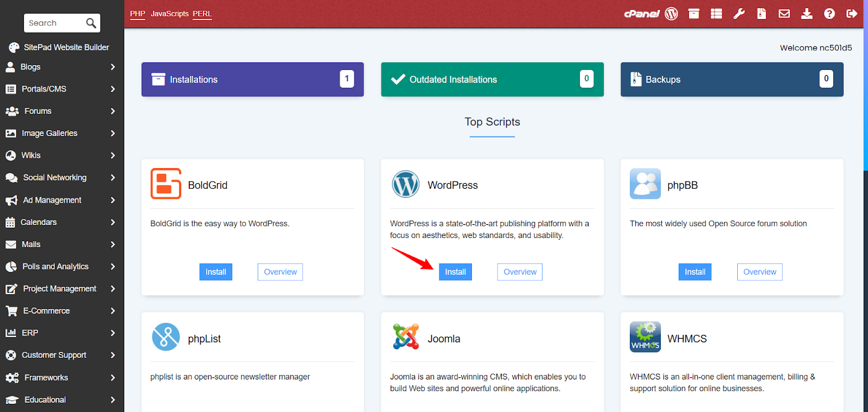Click the 'phpList' script title
868x412 pixels.
tap(205, 339)
